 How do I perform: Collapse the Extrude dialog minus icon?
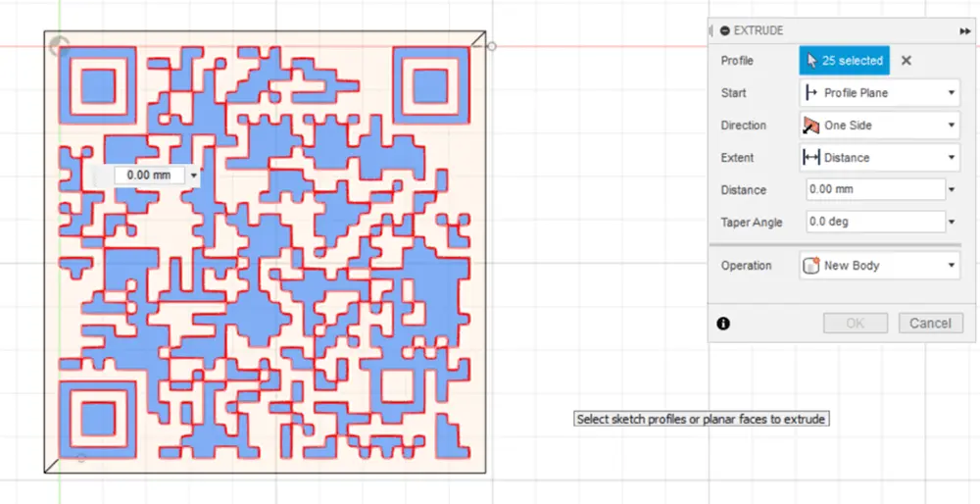(x=724, y=30)
